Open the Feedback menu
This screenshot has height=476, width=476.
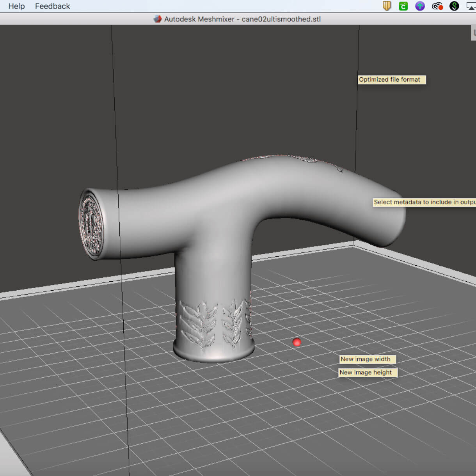coord(52,6)
